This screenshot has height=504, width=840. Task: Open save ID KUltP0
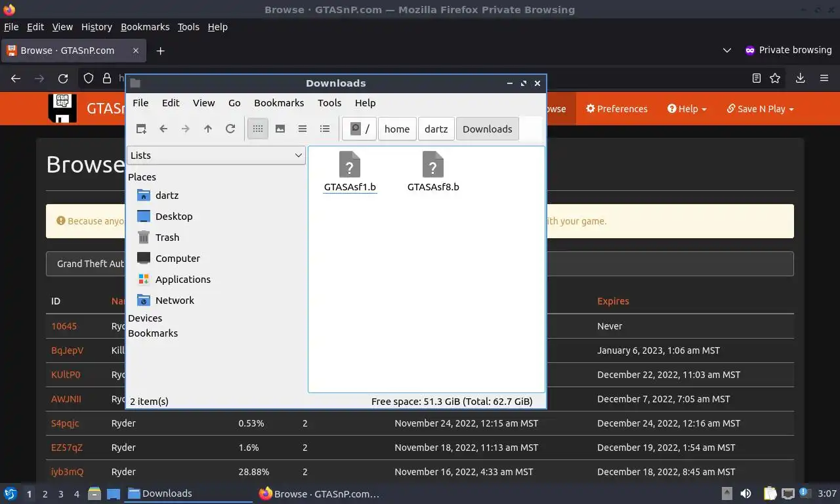(x=66, y=375)
